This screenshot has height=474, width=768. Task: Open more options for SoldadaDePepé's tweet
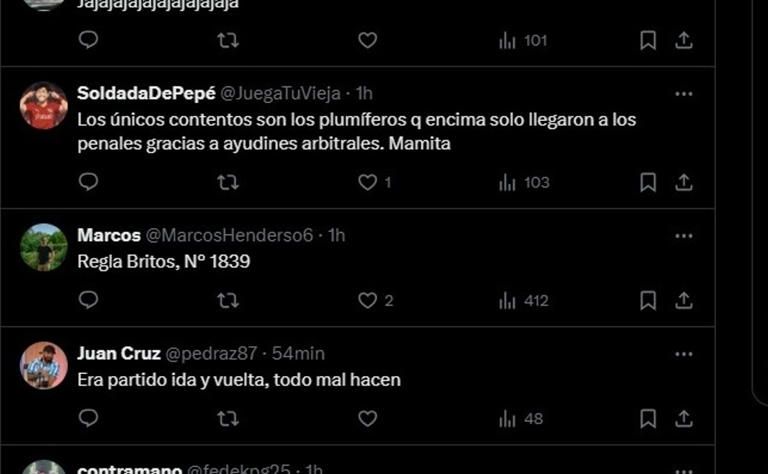(x=684, y=94)
